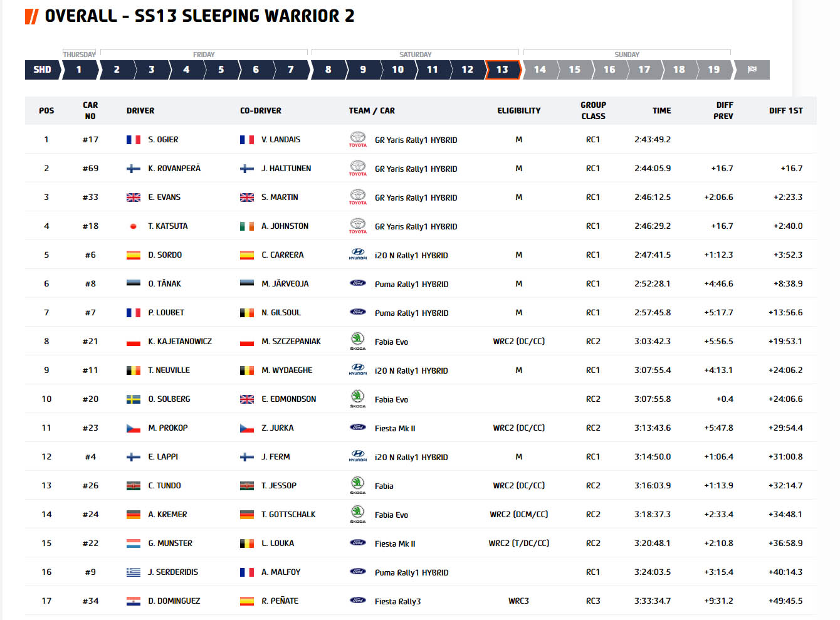This screenshot has height=620, width=840.
Task: Click the time 3:33:34.7
Action: click(x=653, y=601)
